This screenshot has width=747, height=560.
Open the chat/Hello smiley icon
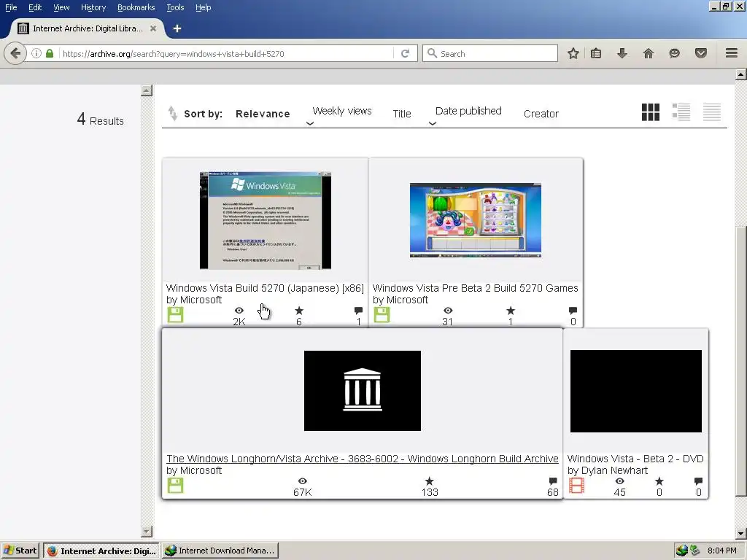pyautogui.click(x=674, y=53)
